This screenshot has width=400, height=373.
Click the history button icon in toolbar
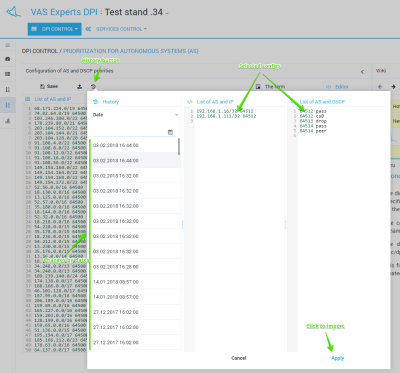click(x=93, y=87)
